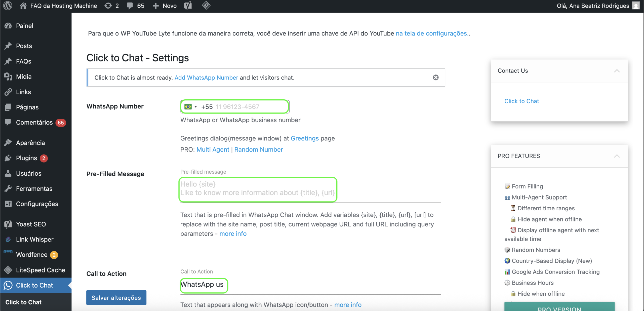644x311 pixels.
Task: Click the Usuários person icon
Action: 8,173
